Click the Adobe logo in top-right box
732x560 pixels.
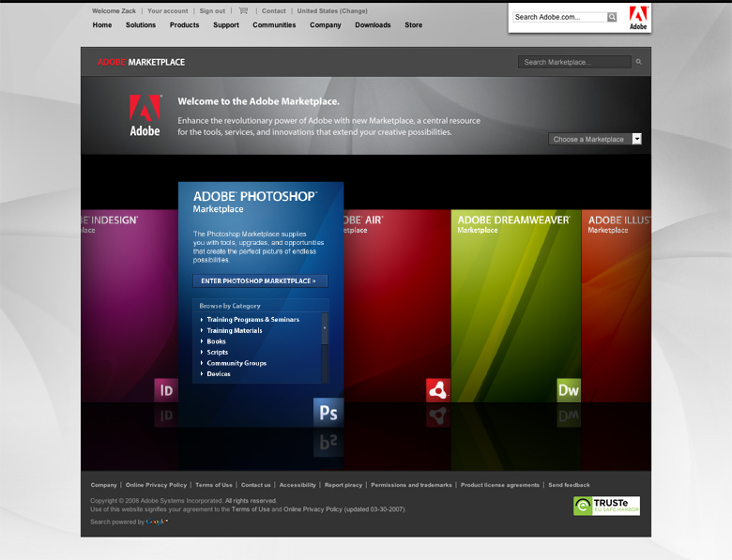pos(638,18)
